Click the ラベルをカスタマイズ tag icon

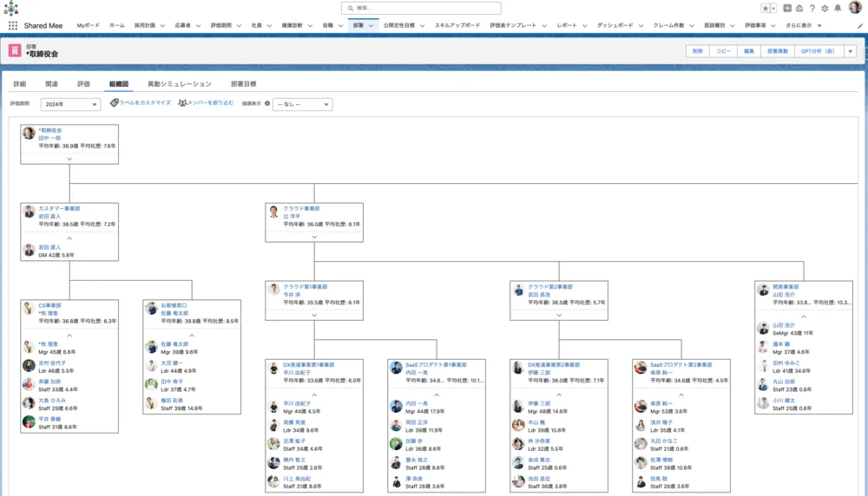[115, 103]
